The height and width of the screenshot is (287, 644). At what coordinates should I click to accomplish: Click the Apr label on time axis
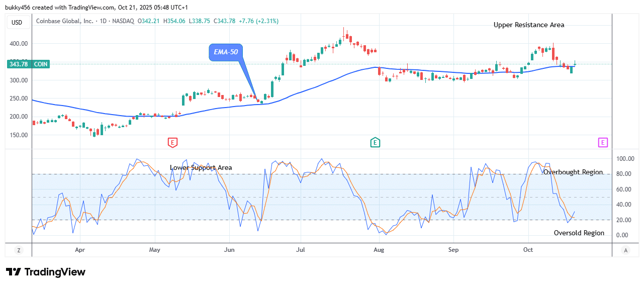[x=79, y=250]
